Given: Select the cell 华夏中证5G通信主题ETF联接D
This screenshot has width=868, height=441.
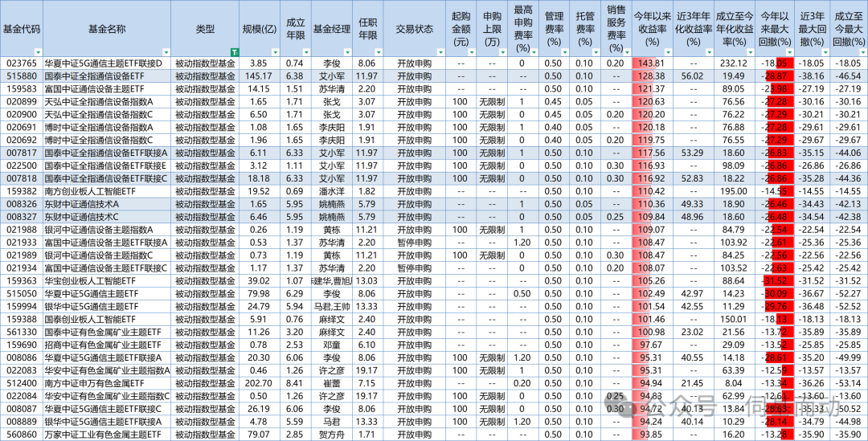Looking at the screenshot, I should [x=106, y=63].
